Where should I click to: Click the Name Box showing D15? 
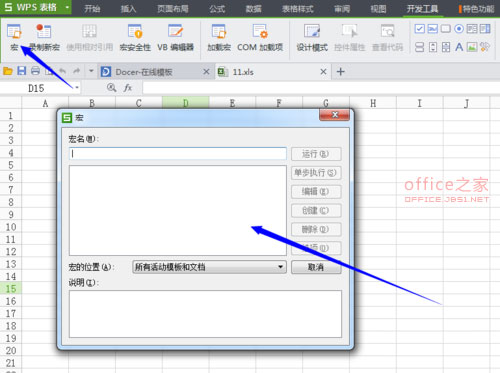click(x=36, y=88)
